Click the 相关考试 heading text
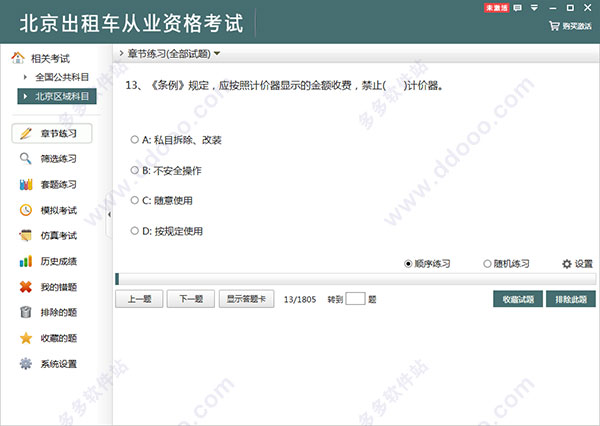The width and height of the screenshot is (600, 426). (x=50, y=59)
